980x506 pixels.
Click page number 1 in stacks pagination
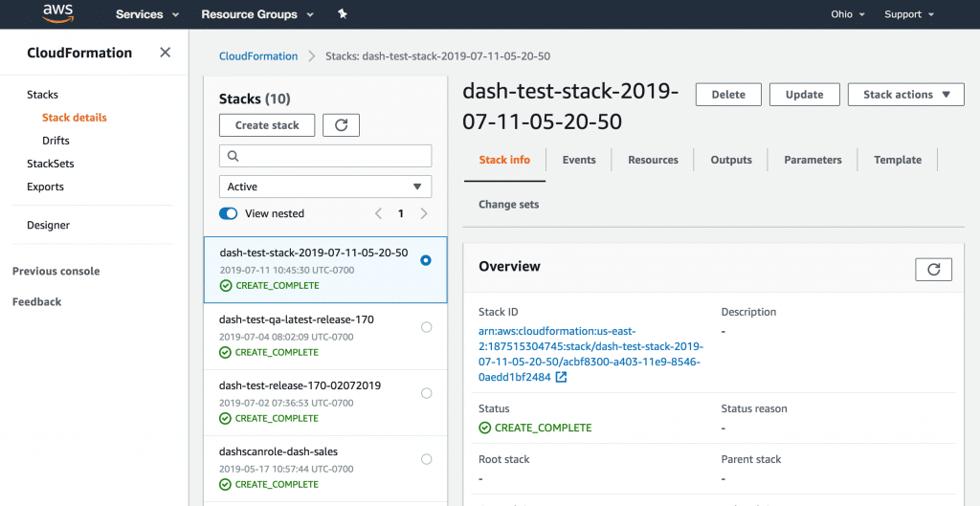[x=401, y=213]
